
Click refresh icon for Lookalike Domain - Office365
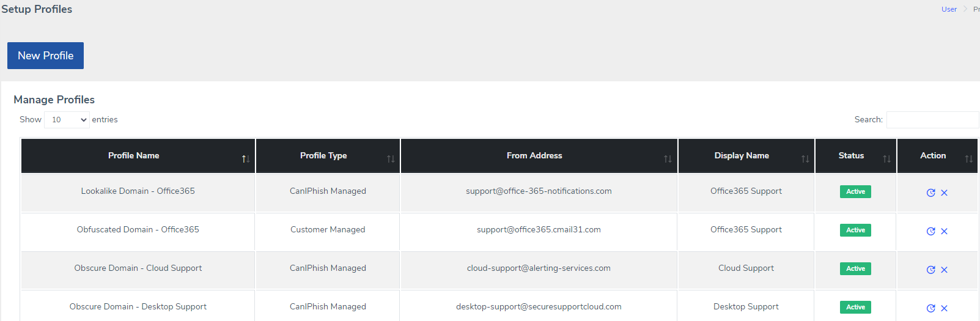(930, 193)
